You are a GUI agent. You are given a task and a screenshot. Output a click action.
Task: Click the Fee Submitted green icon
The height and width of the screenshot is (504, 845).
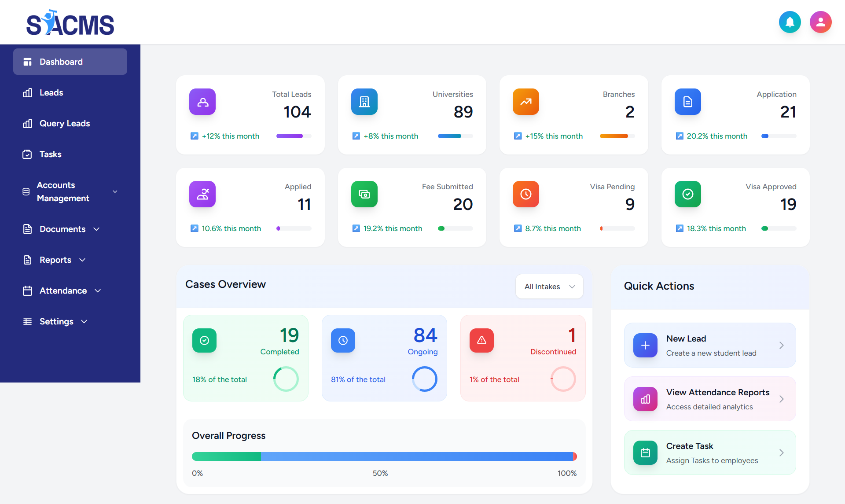pos(364,194)
